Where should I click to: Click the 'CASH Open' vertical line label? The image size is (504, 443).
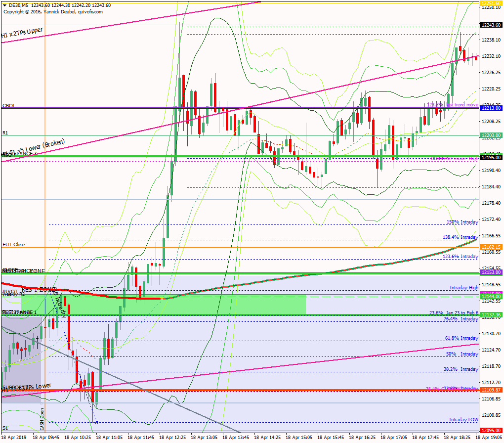pos(42,418)
